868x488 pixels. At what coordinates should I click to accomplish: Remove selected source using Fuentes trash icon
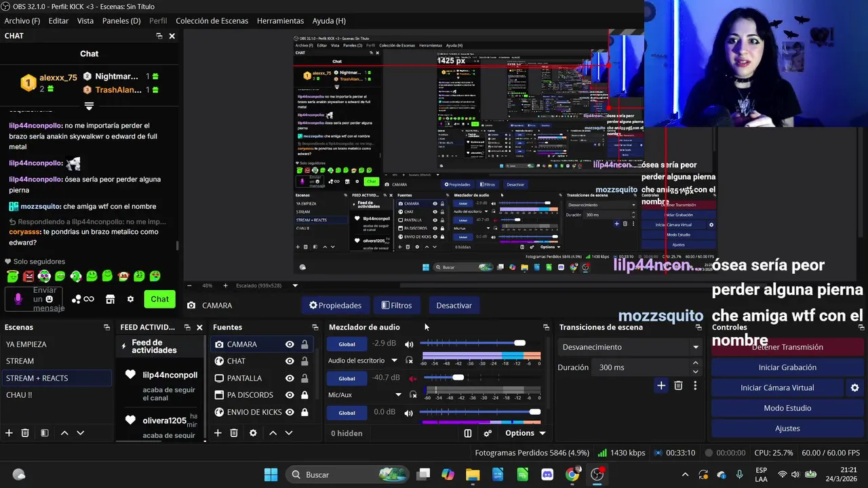pyautogui.click(x=234, y=433)
